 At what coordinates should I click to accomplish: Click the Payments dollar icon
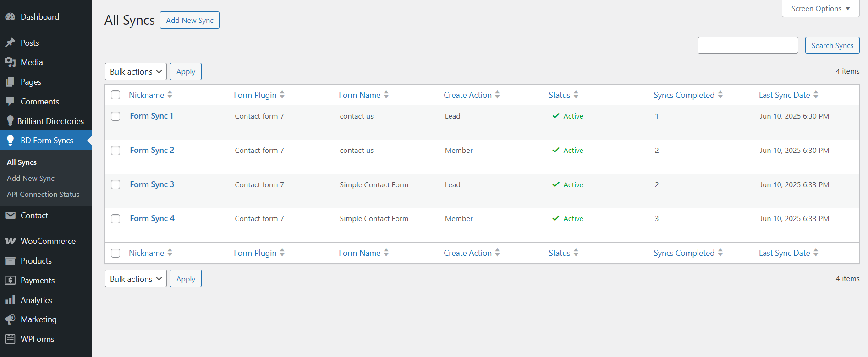[10, 281]
